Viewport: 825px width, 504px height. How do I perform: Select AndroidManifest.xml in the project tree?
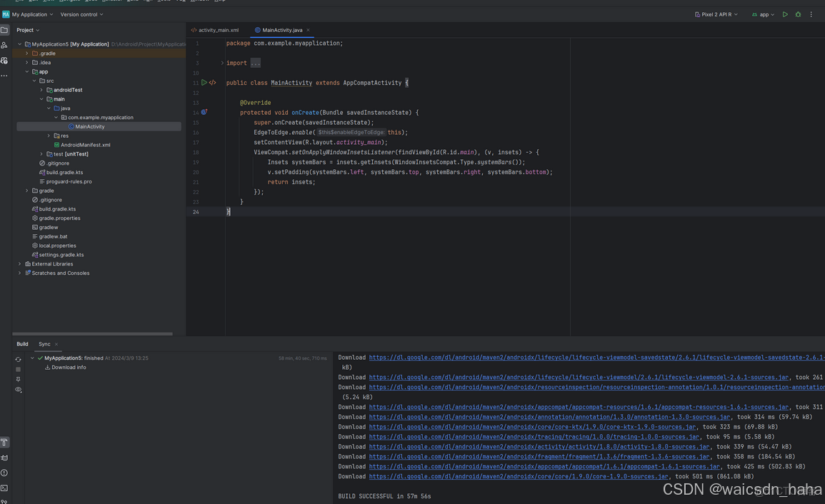tap(85, 145)
